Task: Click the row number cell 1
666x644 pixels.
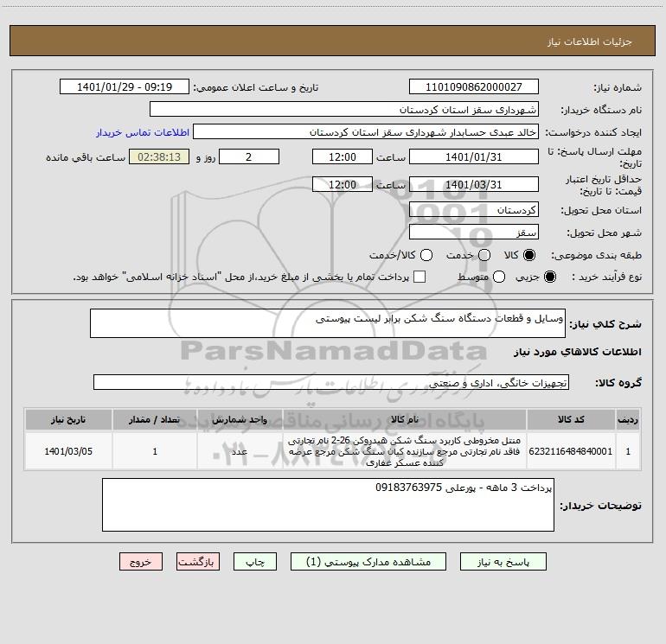Action: [x=628, y=451]
